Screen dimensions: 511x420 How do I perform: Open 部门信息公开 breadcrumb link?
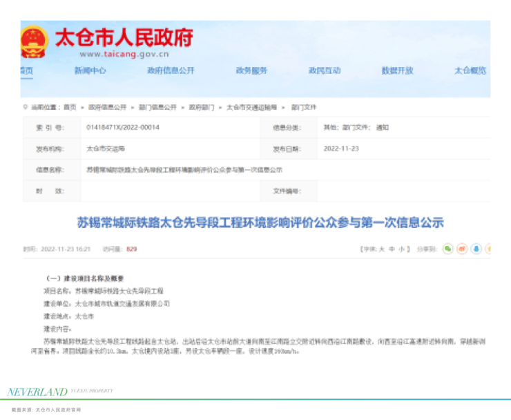(157, 107)
